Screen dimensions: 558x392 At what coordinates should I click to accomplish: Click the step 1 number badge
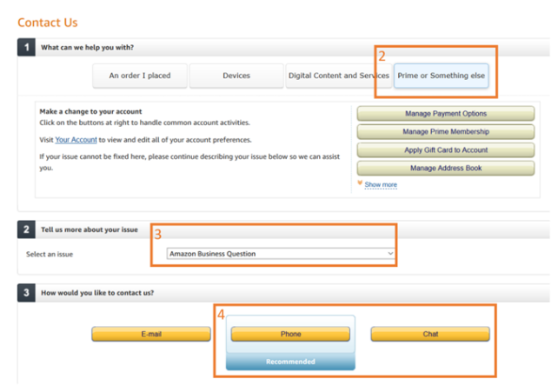(x=26, y=47)
